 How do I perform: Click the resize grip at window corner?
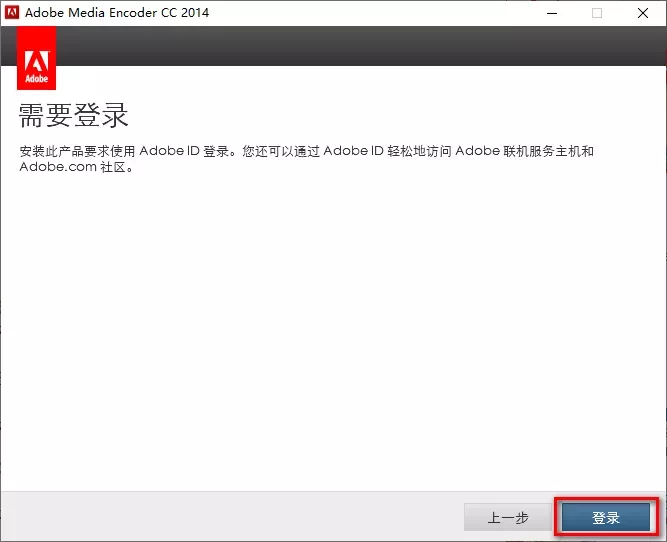(x=660, y=536)
